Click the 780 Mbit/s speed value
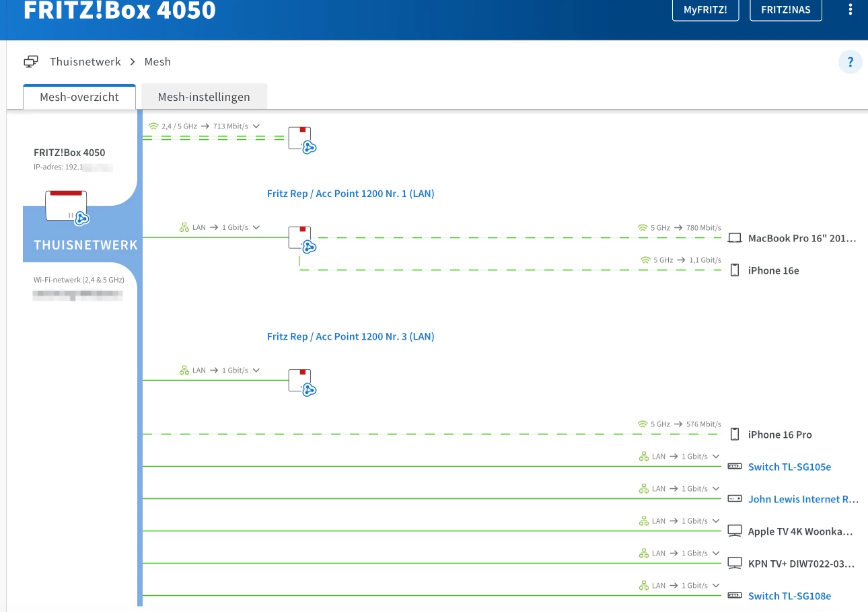 pyautogui.click(x=704, y=228)
